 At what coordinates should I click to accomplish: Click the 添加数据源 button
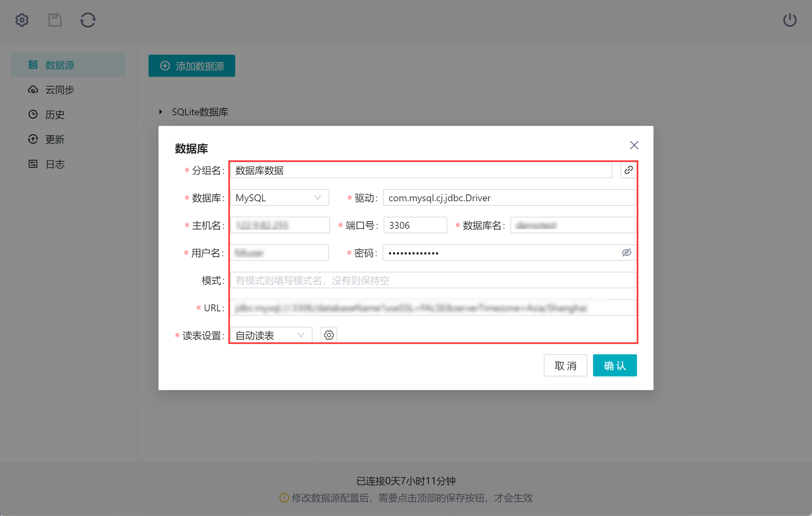192,66
